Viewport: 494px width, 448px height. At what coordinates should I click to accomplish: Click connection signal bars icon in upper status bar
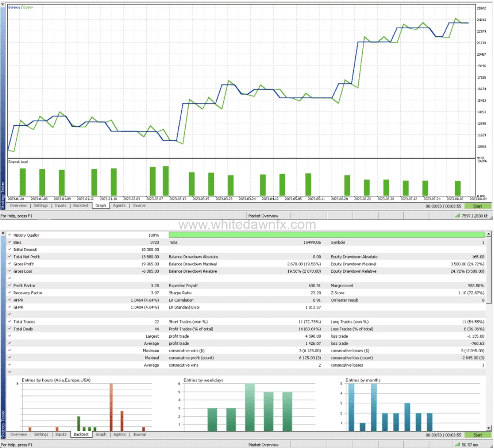[x=457, y=216]
